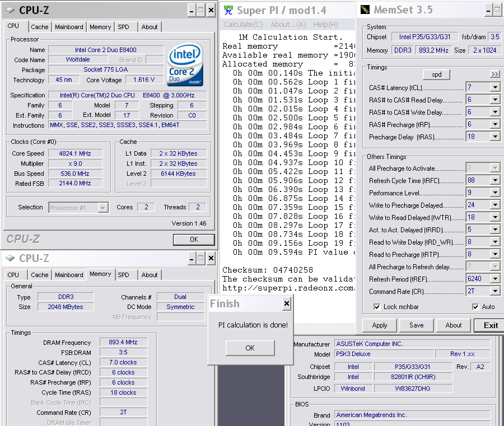
Task: Open the Refresh Cycle Time (tRFC) dropdown
Action: click(x=495, y=180)
